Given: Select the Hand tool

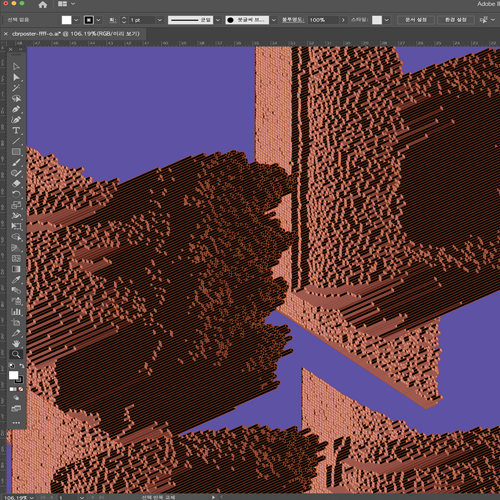Looking at the screenshot, I should tap(16, 344).
